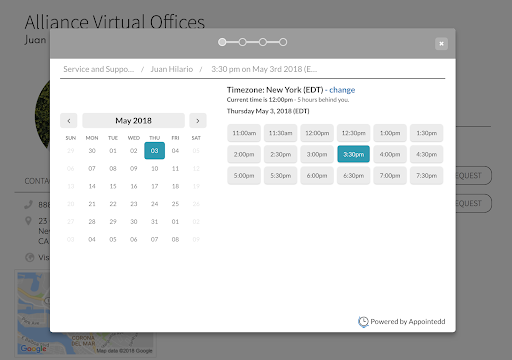Click the globe website icon on background page
The width and height of the screenshot is (512, 360).
[x=30, y=257]
